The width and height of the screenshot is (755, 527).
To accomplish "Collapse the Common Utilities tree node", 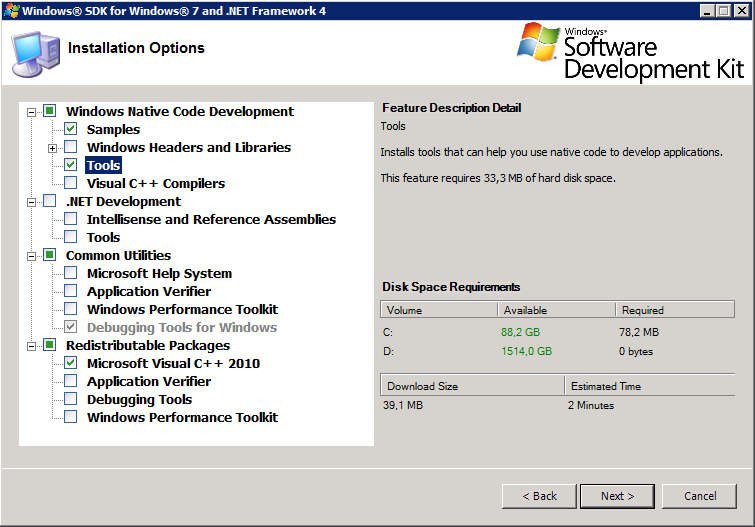I will 31,256.
